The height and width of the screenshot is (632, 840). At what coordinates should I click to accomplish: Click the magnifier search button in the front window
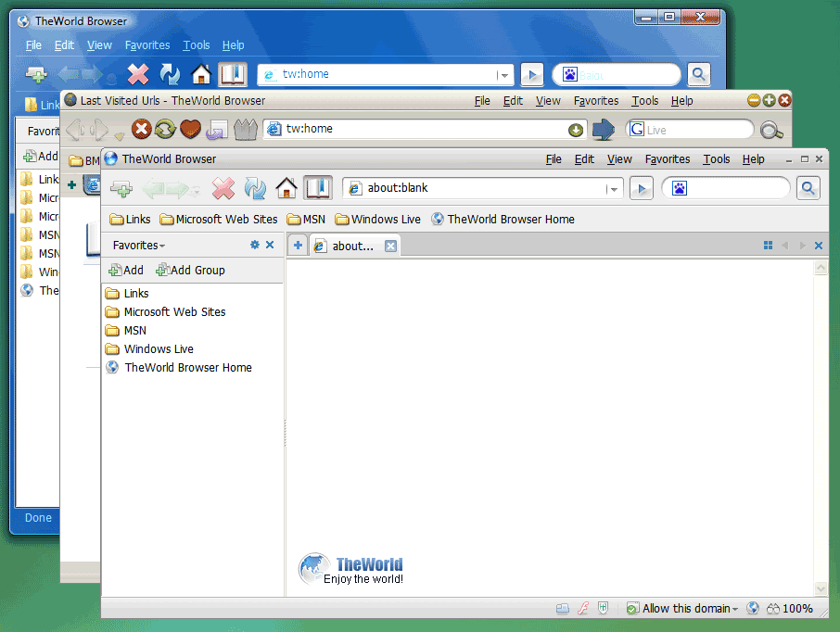[x=808, y=189]
